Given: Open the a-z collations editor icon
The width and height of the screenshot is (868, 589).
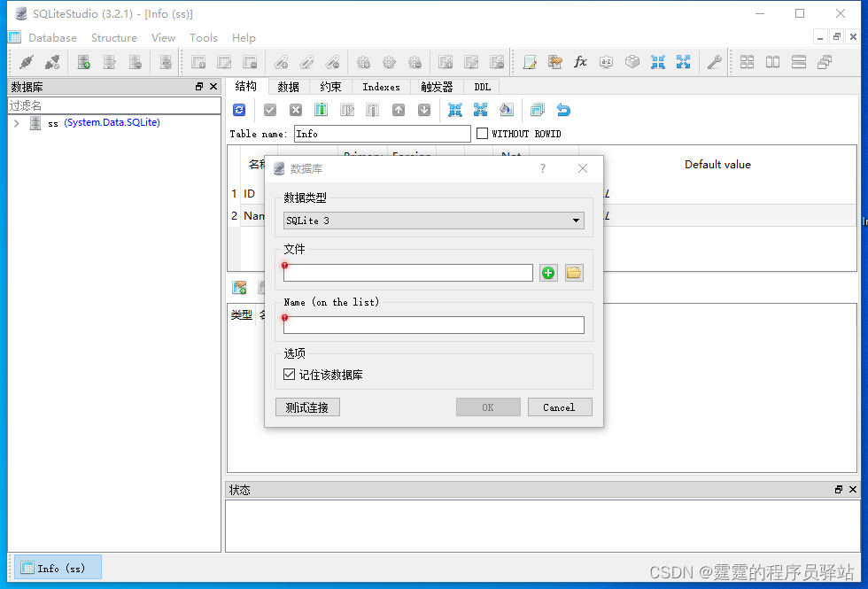Looking at the screenshot, I should point(606,62).
